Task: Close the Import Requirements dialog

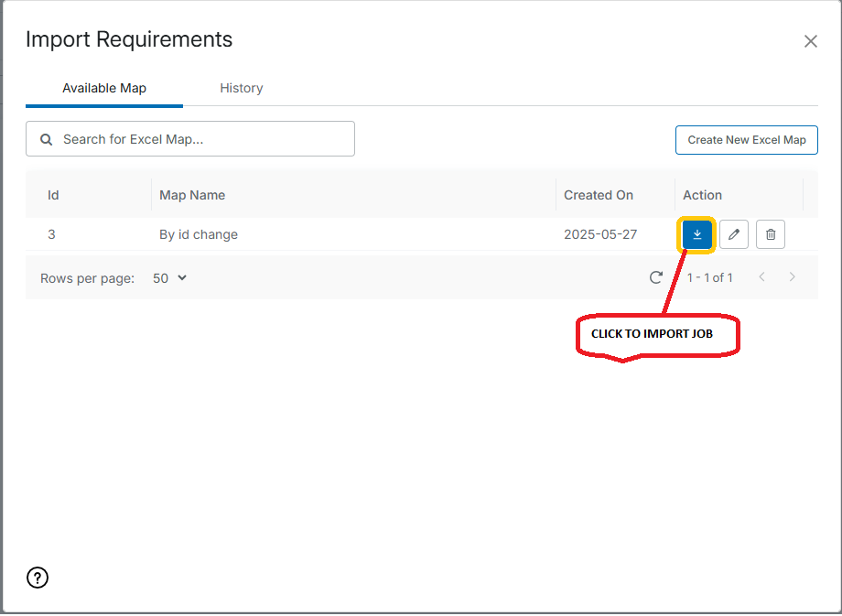Action: tap(810, 41)
